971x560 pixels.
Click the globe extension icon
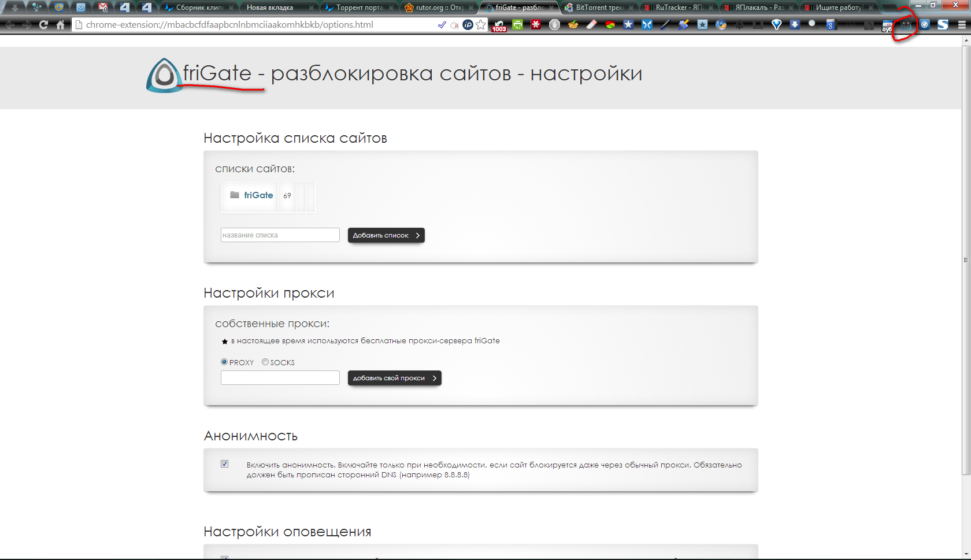[721, 25]
